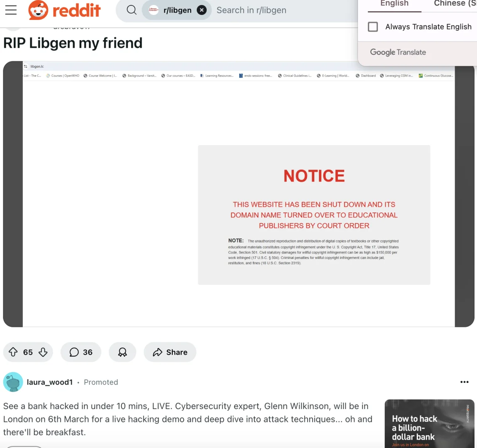Enable Always Translate English checkbox
The image size is (477, 448).
coord(373,27)
